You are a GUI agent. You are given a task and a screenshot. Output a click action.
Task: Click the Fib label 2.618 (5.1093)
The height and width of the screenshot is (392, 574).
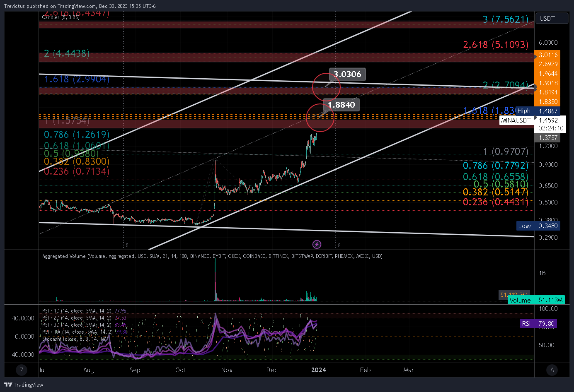pyautogui.click(x=496, y=44)
